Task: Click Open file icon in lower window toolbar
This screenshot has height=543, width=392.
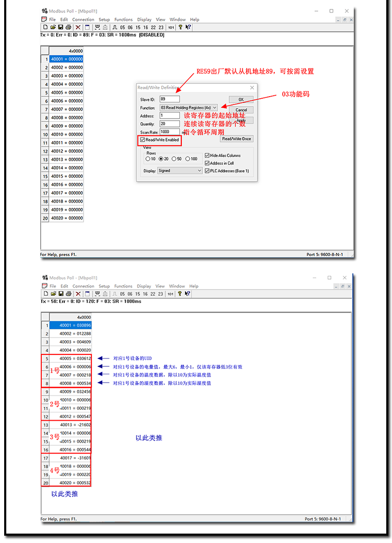Action: pos(53,293)
